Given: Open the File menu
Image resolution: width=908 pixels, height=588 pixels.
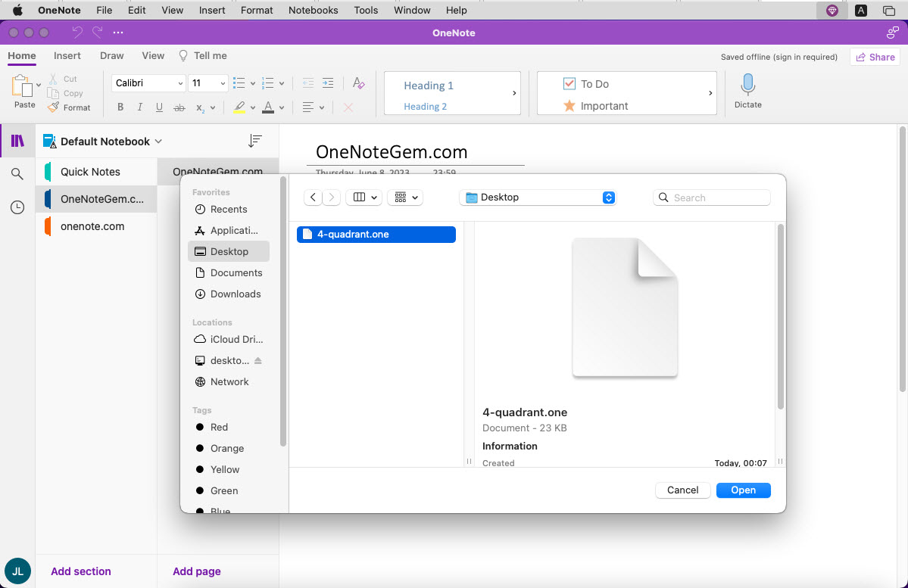Looking at the screenshot, I should point(105,11).
